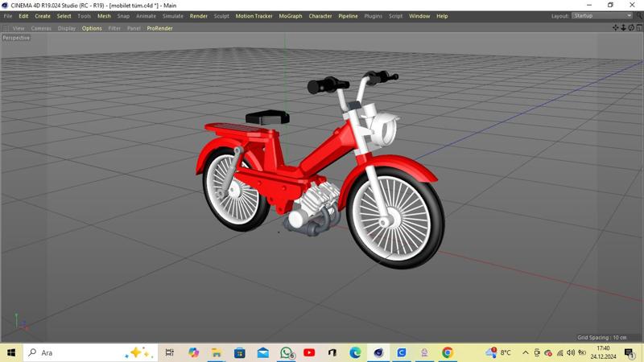Launch Google Chrome from the taskbar

coord(448,352)
